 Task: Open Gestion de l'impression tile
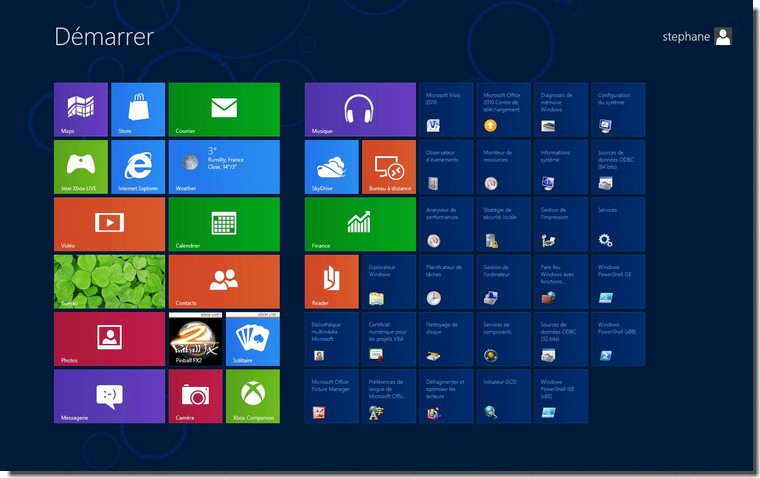point(561,224)
